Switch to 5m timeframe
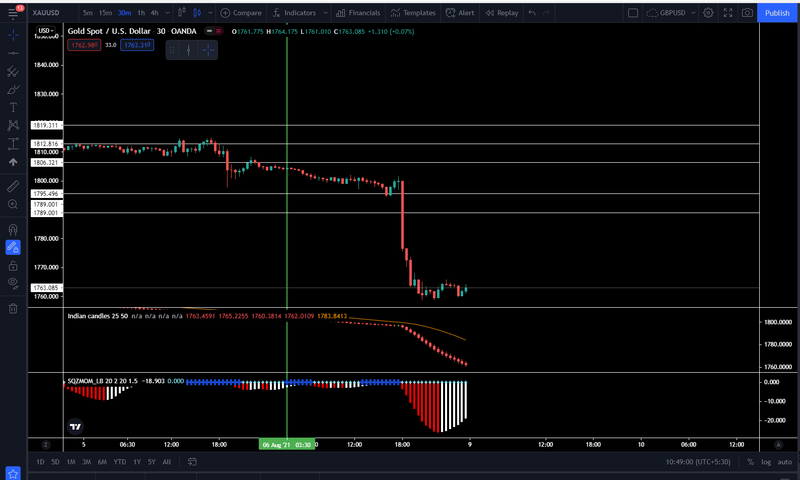The height and width of the screenshot is (480, 800). [88, 13]
